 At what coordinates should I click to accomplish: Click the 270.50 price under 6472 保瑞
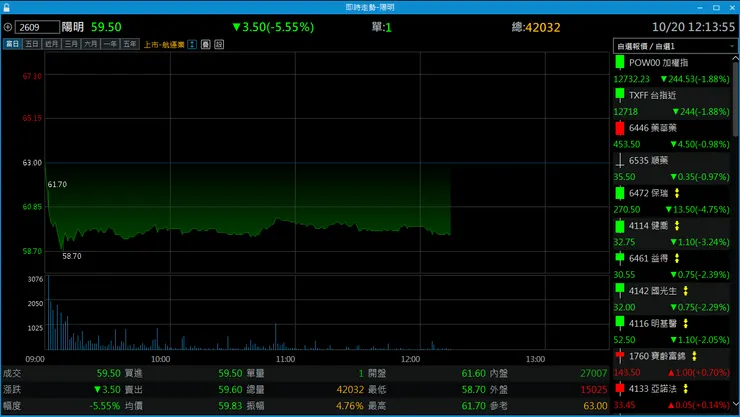[627, 209]
